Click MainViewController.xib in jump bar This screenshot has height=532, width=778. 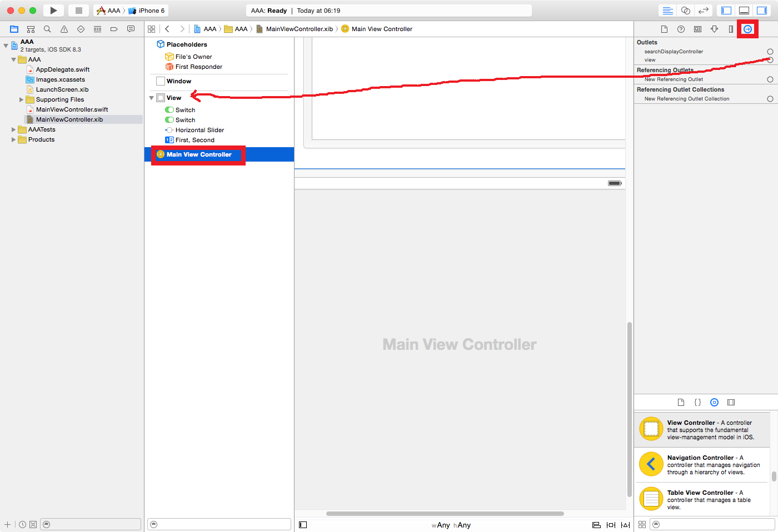click(x=295, y=29)
